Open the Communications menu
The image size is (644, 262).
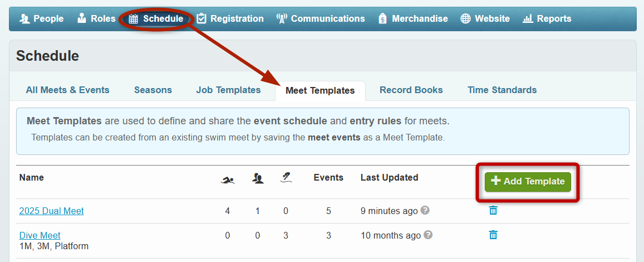pyautogui.click(x=321, y=18)
